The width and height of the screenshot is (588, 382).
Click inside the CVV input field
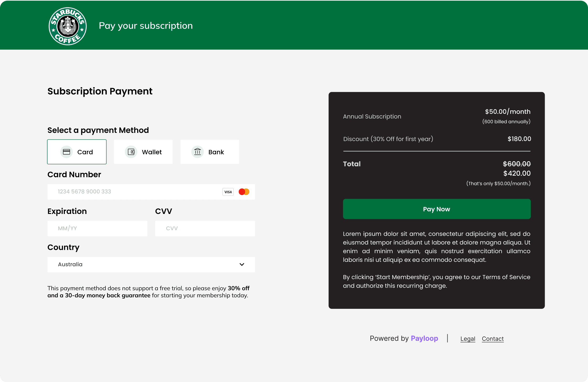coord(205,228)
